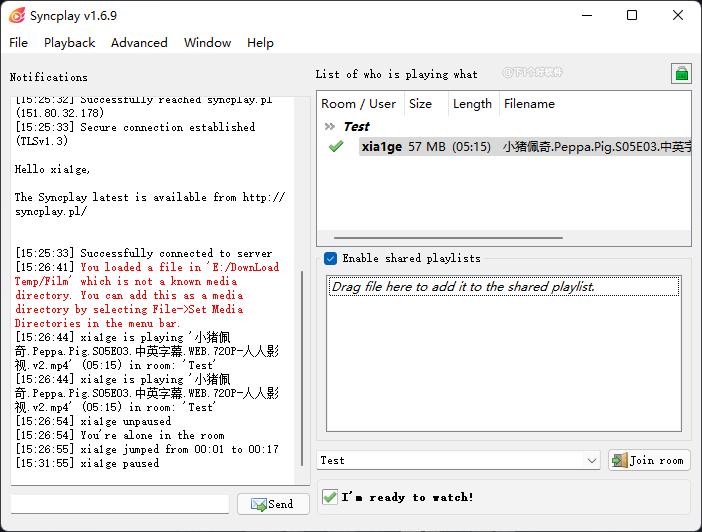Screen dimensions: 702x532
Task: Click the chat message input field
Action: 120,504
